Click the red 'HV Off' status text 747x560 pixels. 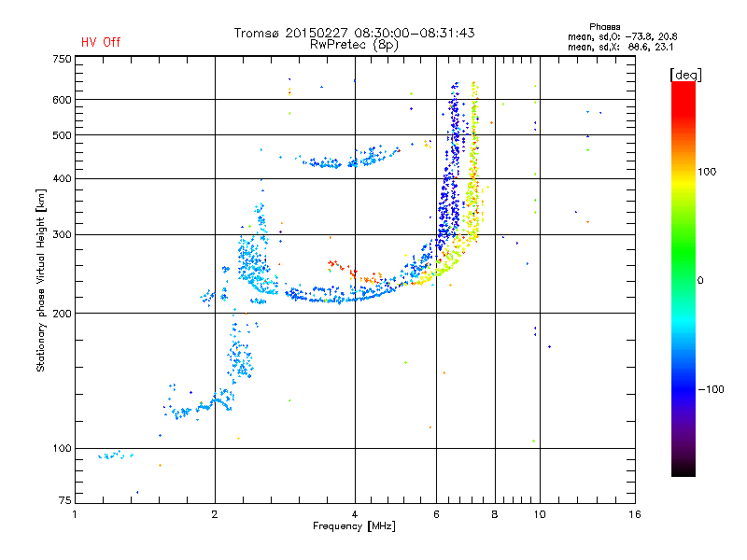point(101,42)
